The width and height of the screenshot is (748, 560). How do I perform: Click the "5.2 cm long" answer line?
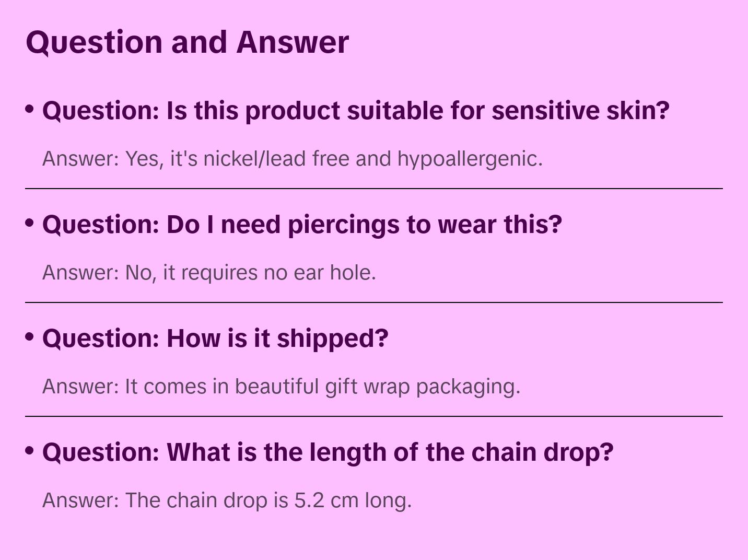click(227, 500)
